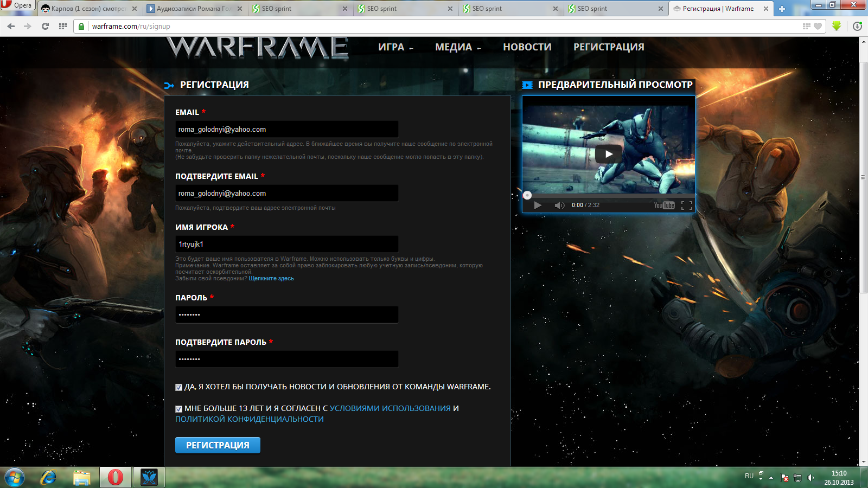
Task: Open Speed Dial grid icon beside reload
Action: point(63,26)
